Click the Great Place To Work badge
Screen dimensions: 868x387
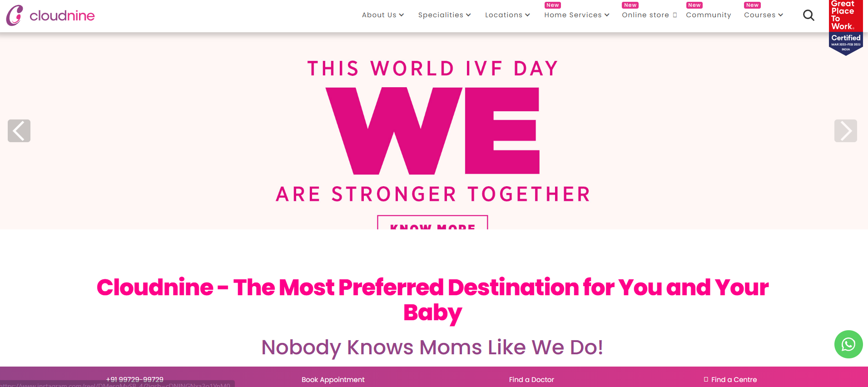[x=845, y=27]
